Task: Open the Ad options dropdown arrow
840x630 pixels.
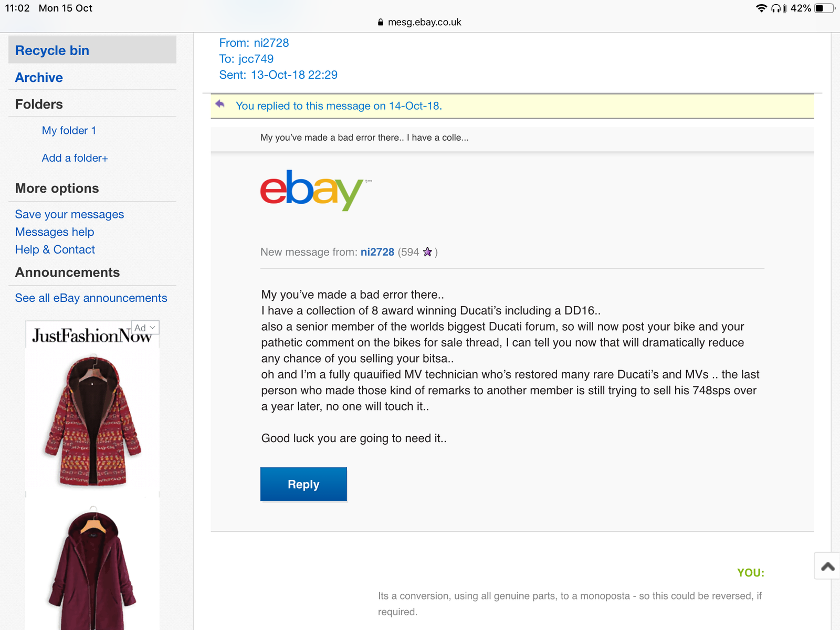Action: click(153, 328)
